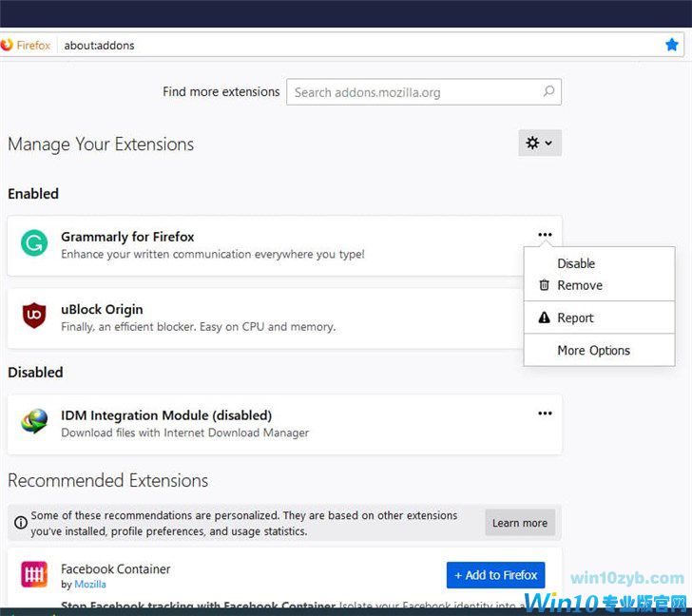The height and width of the screenshot is (616, 692).
Task: Click the Learn more button
Action: click(x=519, y=523)
